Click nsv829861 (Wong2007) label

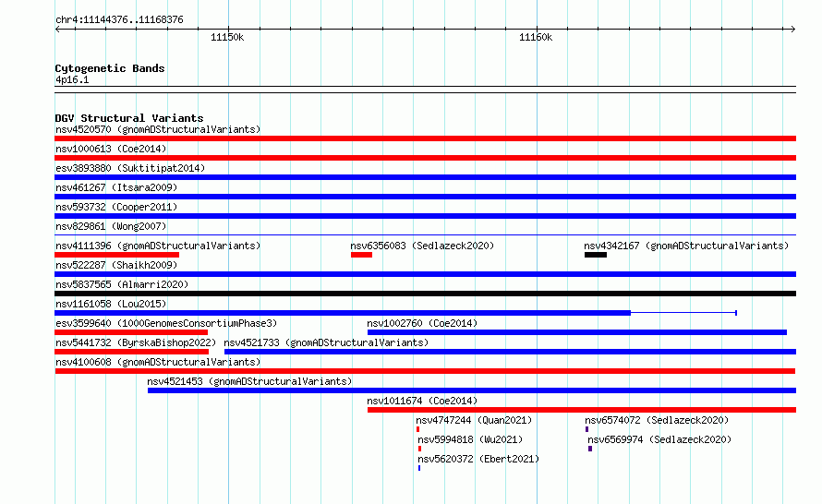click(111, 226)
